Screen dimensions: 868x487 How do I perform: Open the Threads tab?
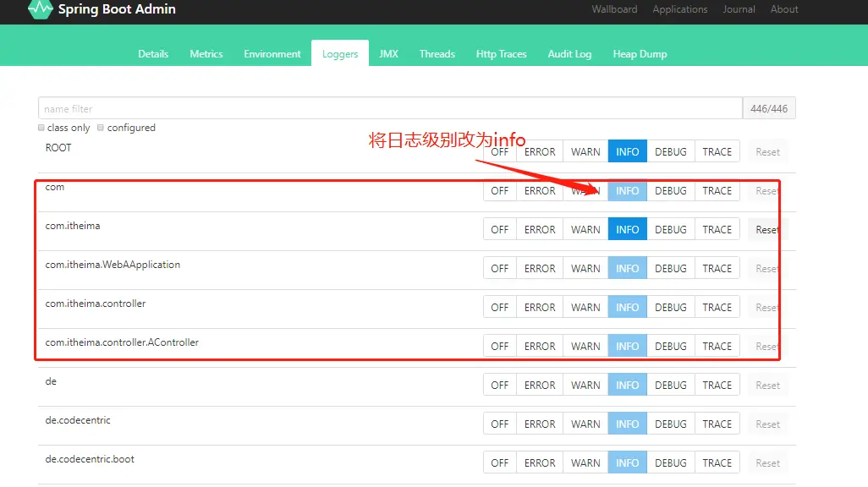pyautogui.click(x=437, y=53)
